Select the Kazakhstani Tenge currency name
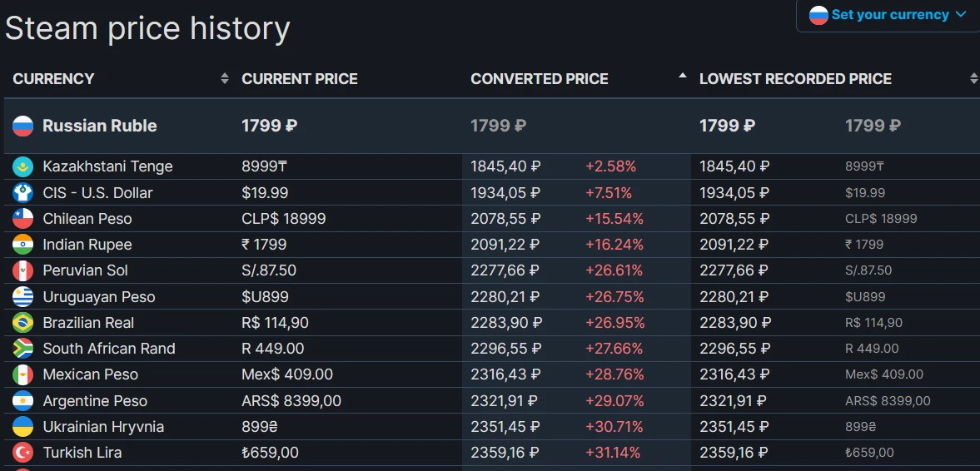Screen dimensions: 980x471 point(107,166)
